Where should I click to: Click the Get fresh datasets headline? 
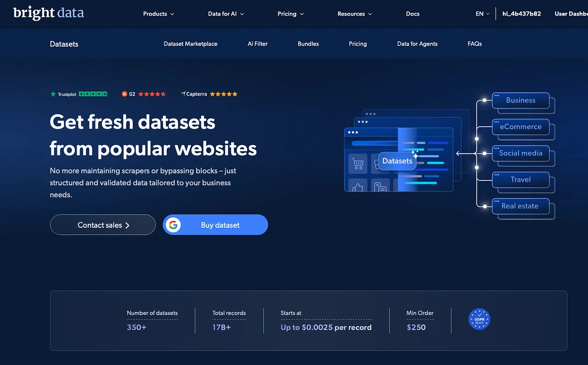pyautogui.click(x=153, y=135)
